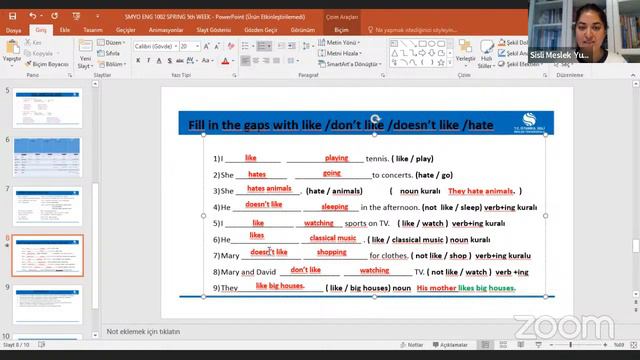The image size is (640, 360).
Task: Select slide 5 thumbnail
Action: pos(47,108)
